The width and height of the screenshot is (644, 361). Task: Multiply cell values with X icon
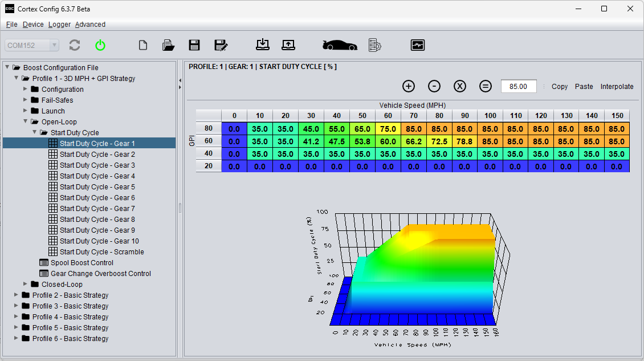coord(460,86)
